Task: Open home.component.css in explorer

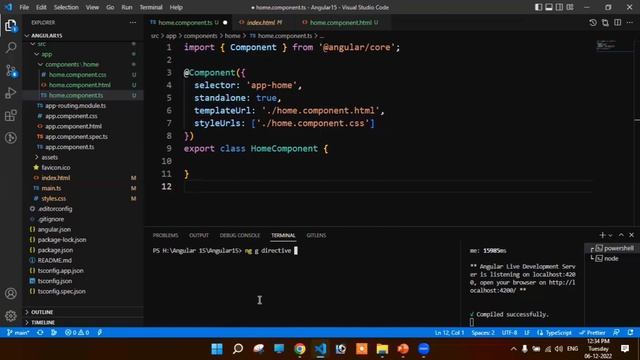Action: click(x=78, y=75)
